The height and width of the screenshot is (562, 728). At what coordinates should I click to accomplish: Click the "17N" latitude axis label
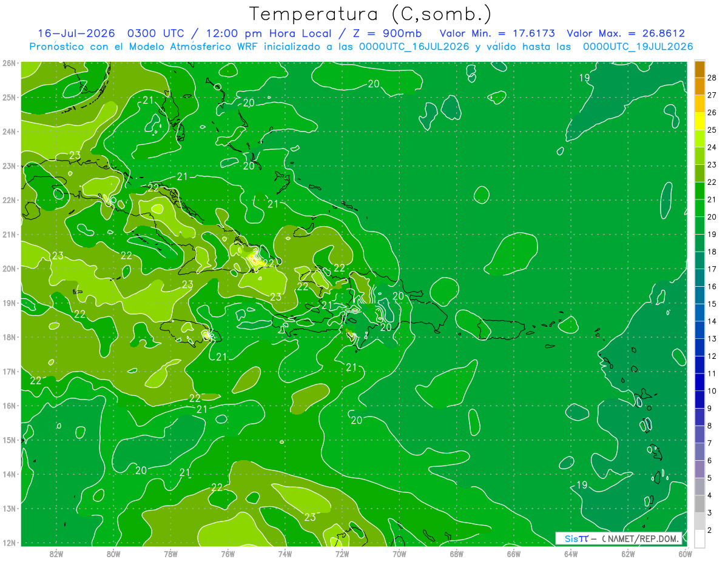click(x=8, y=371)
